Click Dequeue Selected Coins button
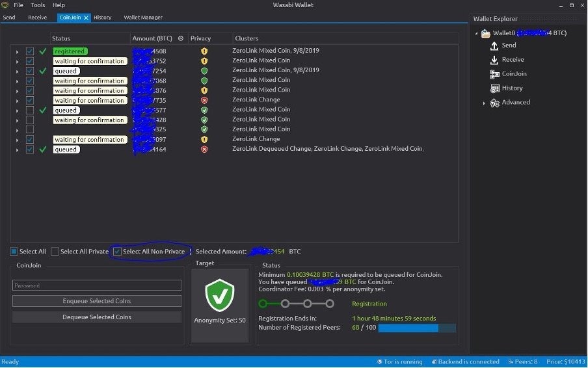 coord(97,317)
